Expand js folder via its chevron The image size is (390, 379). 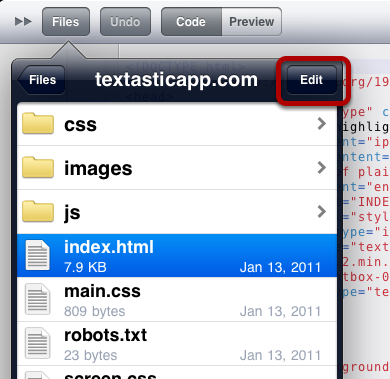(322, 212)
